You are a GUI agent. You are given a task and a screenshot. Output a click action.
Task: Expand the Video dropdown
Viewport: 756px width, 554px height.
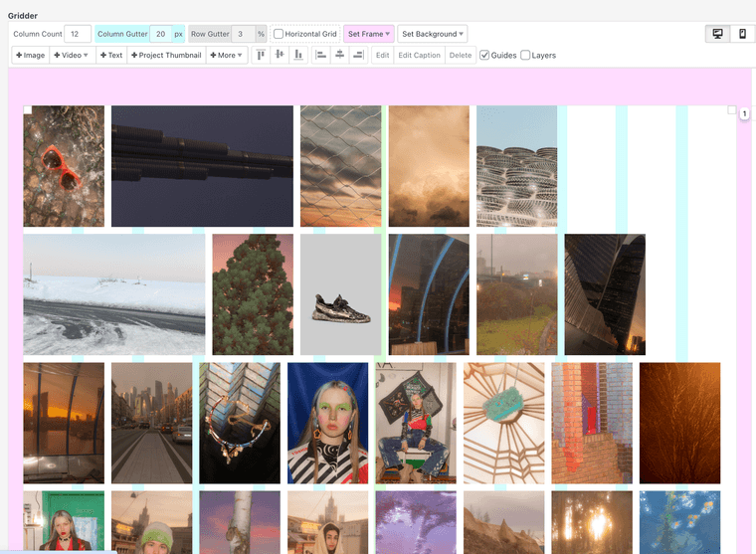coord(72,55)
